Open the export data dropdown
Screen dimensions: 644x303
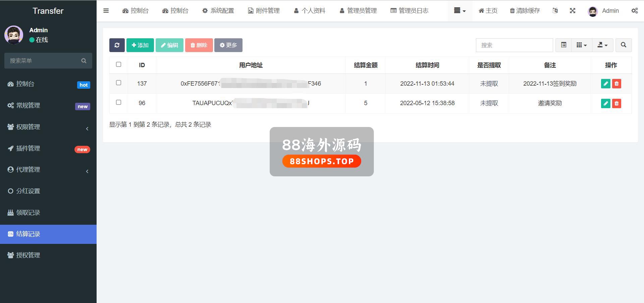[602, 45]
